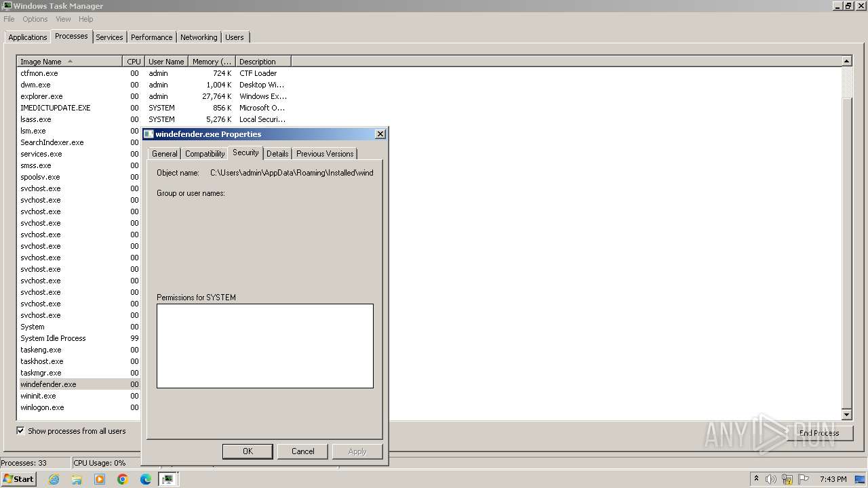Open the View menu
The width and height of the screenshot is (868, 488).
coord(63,19)
